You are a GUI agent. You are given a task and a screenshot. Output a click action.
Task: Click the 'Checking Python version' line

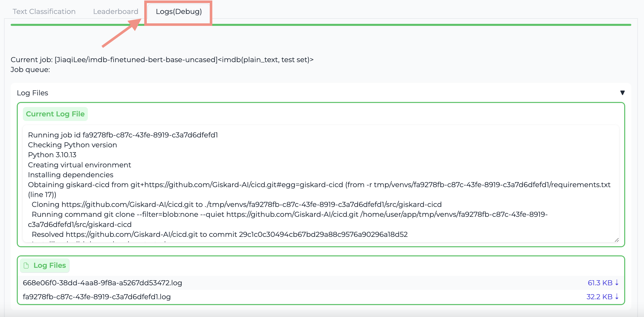pyautogui.click(x=72, y=145)
